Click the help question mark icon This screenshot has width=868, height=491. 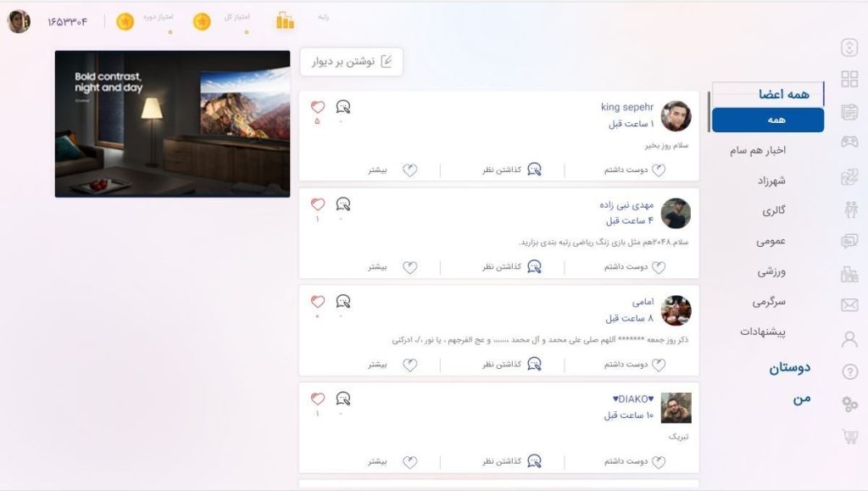(849, 371)
